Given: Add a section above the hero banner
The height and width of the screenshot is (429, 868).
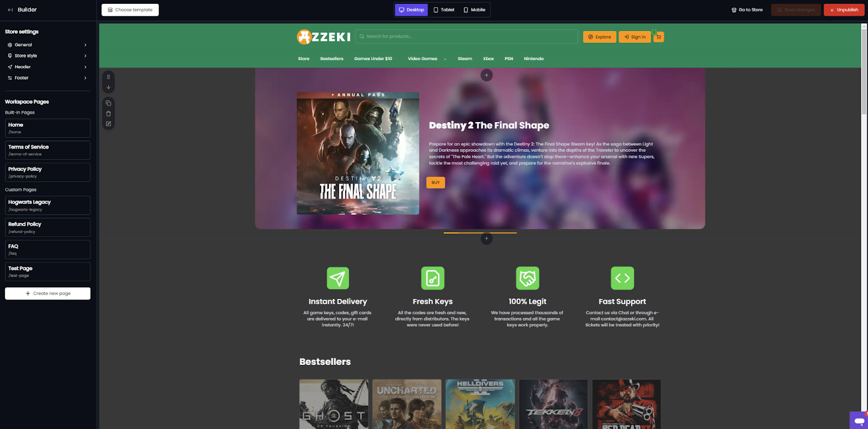Looking at the screenshot, I should coord(487,75).
